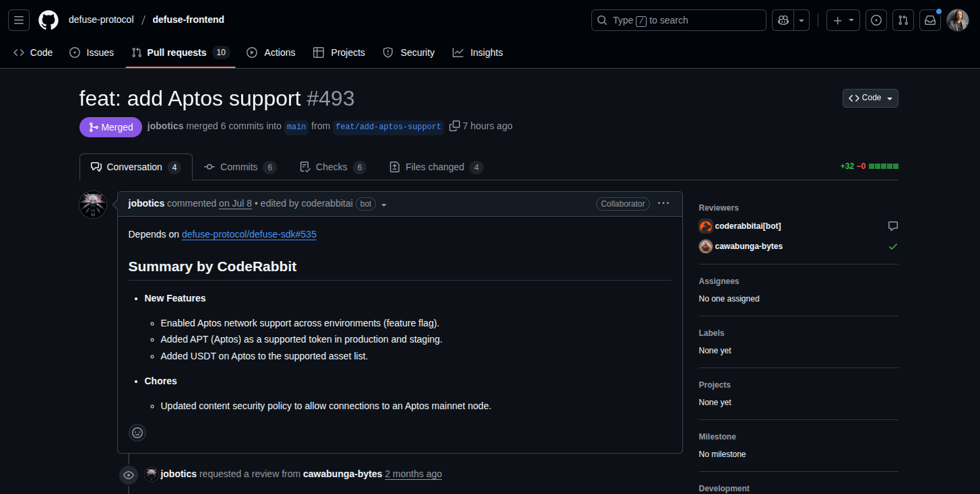Open the Actions tab
Screen dimensions: 980x494
pyautogui.click(x=271, y=52)
